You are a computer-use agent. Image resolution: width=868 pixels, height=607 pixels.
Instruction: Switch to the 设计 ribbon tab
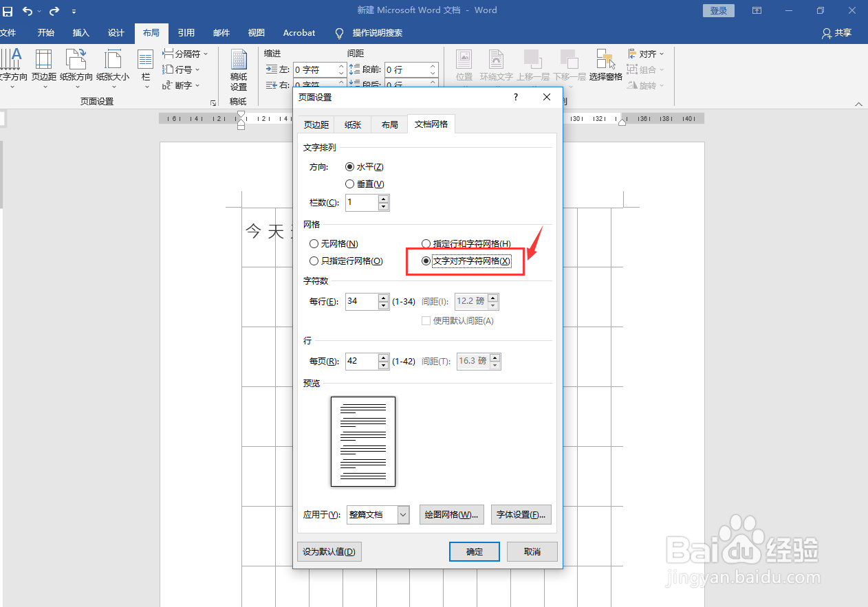pyautogui.click(x=116, y=33)
